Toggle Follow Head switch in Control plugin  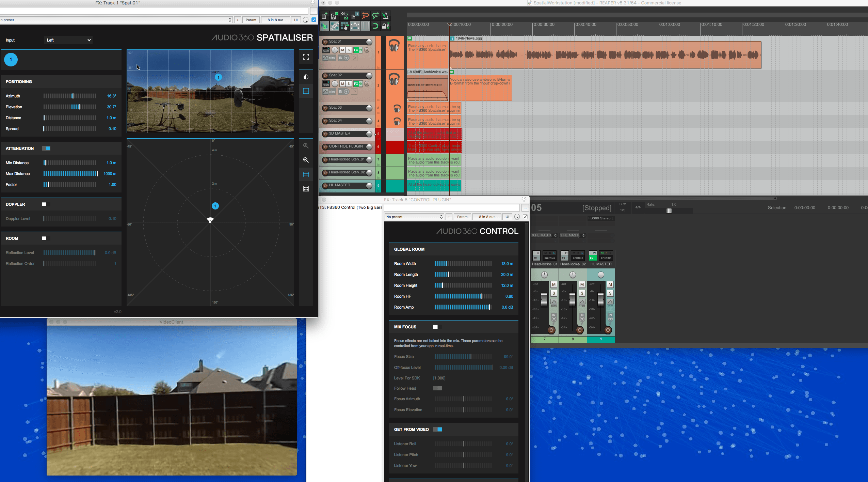click(x=437, y=388)
